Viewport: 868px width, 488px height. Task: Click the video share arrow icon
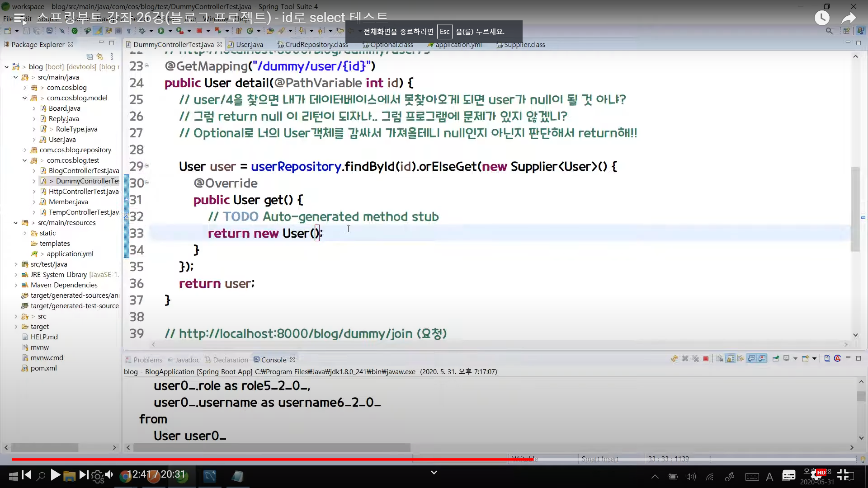(849, 18)
